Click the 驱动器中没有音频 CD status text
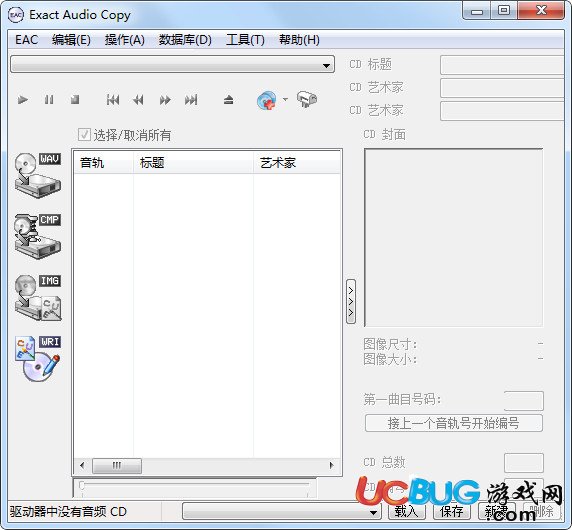 pos(68,511)
